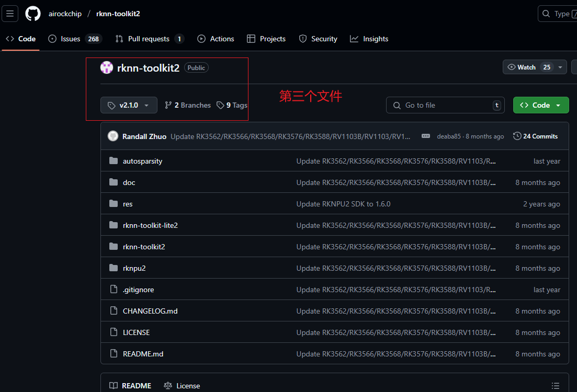
Task: Open README outline list icon
Action: (555, 385)
